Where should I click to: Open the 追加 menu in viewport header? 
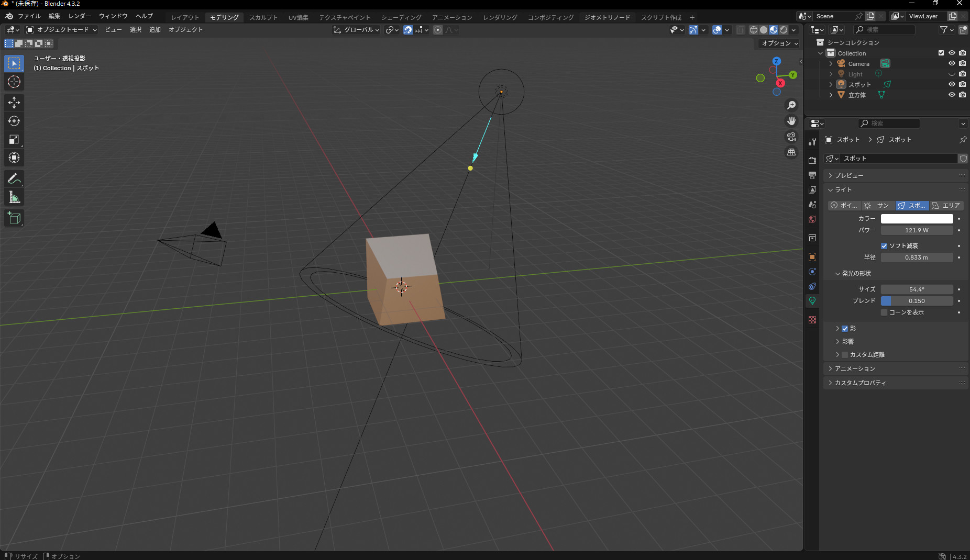coord(155,30)
